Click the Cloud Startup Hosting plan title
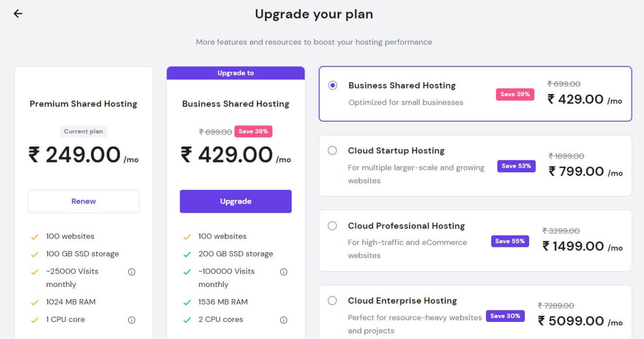 396,151
